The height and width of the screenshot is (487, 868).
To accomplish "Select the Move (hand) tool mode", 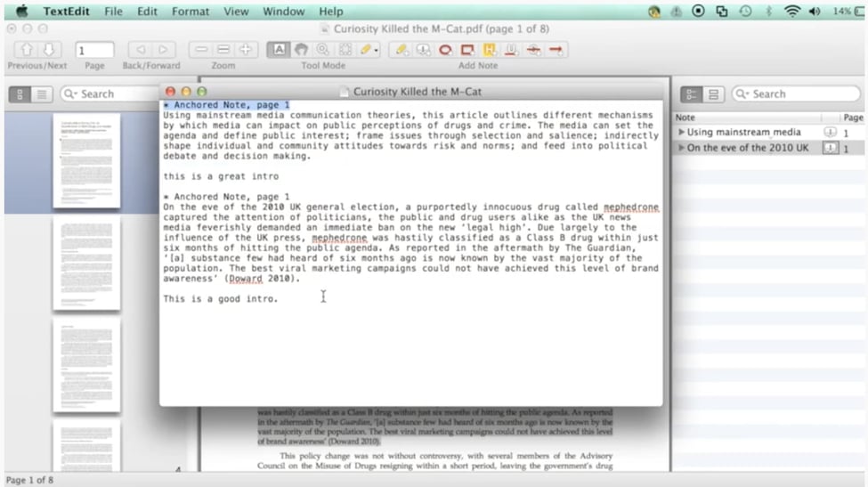I will pyautogui.click(x=301, y=50).
